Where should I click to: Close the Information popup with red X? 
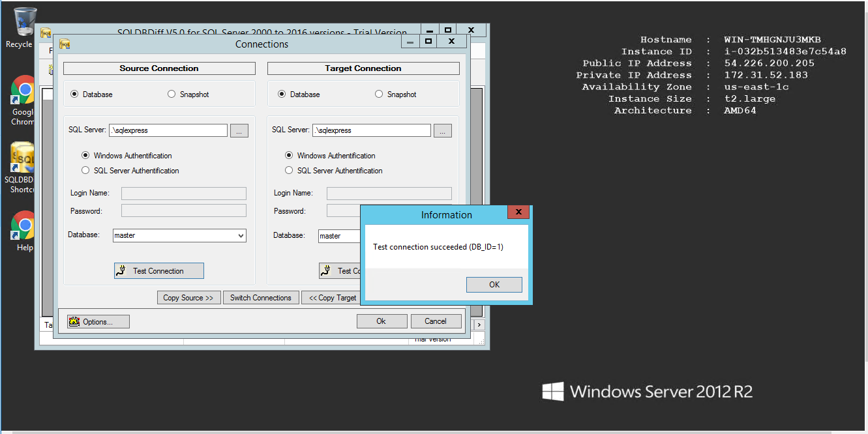pos(518,212)
